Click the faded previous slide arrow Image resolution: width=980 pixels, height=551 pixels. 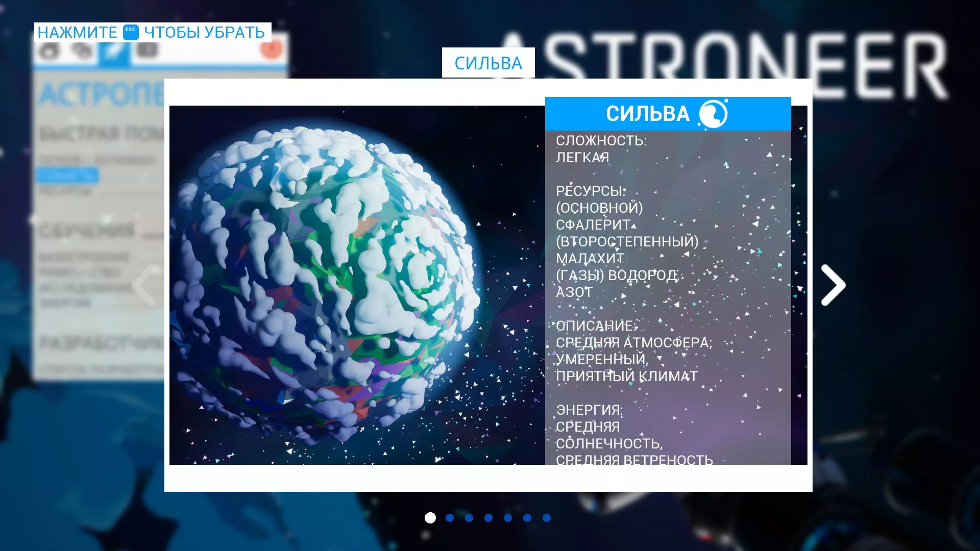pyautogui.click(x=145, y=286)
